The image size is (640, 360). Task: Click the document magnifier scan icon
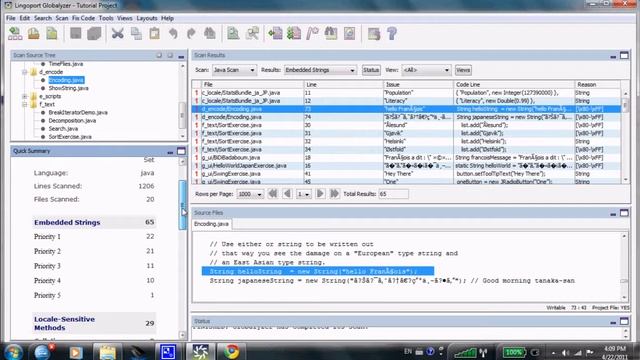click(x=233, y=33)
